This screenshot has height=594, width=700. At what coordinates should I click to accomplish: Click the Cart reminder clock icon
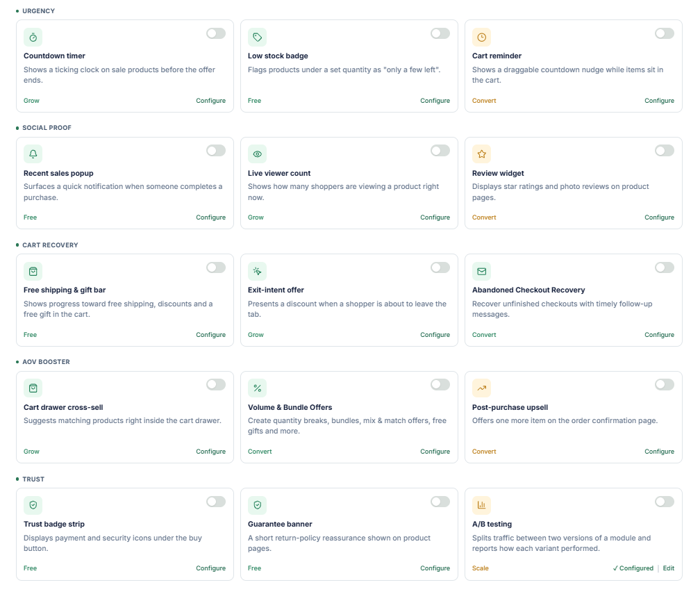coord(482,37)
